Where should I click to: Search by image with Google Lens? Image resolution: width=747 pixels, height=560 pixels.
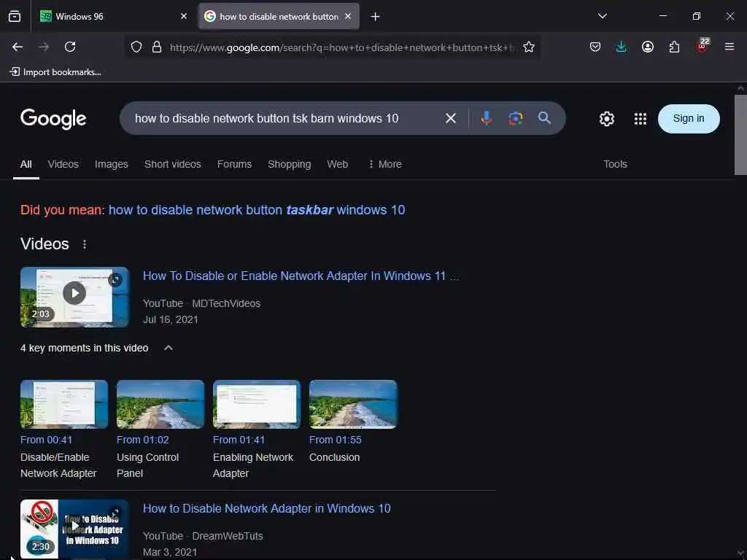516,118
